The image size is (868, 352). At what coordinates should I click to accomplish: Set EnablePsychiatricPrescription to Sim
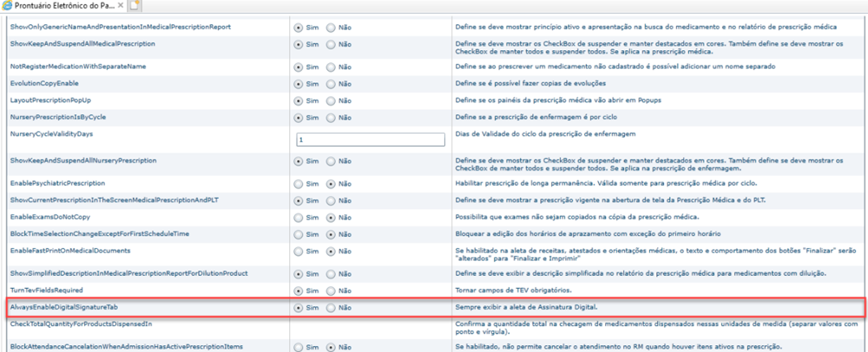click(299, 184)
